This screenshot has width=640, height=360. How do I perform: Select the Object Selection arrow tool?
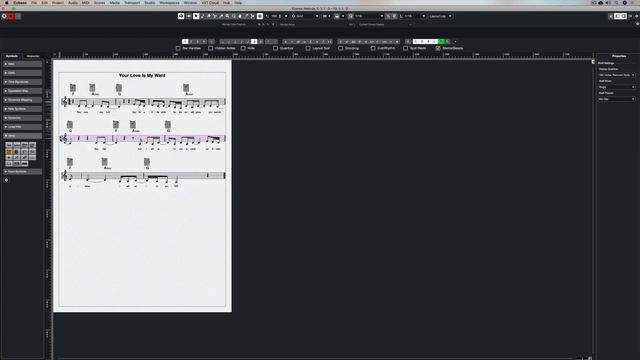196,16
